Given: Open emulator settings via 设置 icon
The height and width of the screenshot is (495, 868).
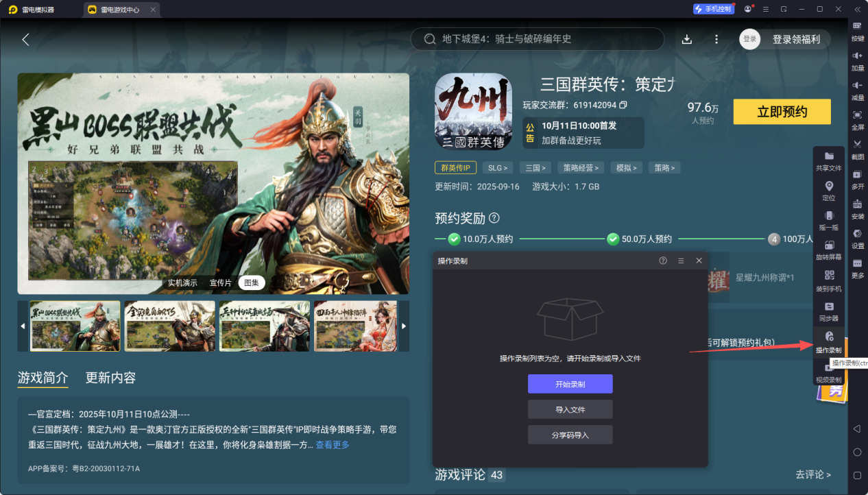Looking at the screenshot, I should point(858,233).
